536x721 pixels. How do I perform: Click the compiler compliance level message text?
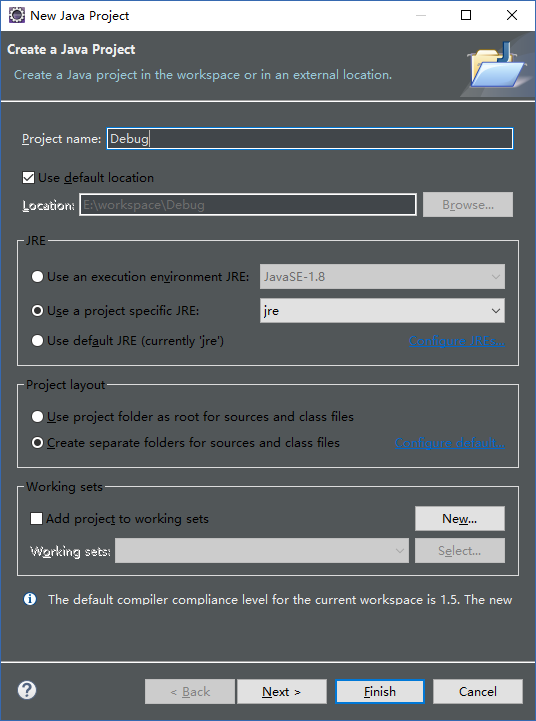[280, 600]
